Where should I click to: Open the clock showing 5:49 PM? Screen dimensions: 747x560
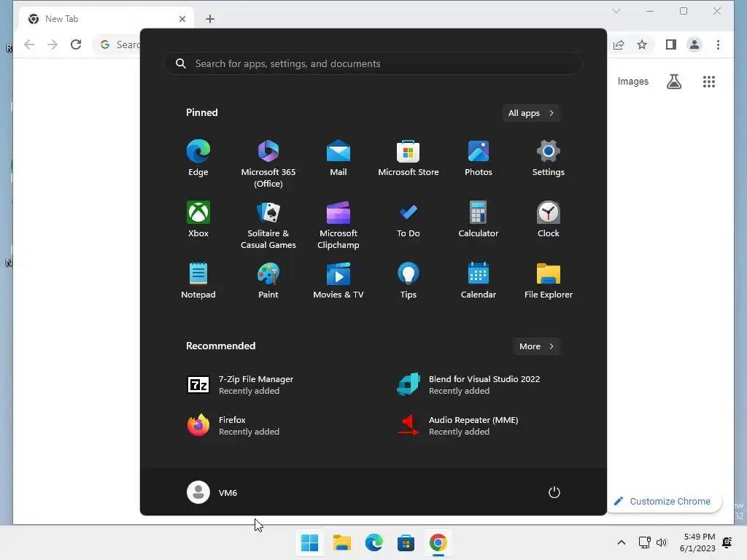tap(697, 542)
